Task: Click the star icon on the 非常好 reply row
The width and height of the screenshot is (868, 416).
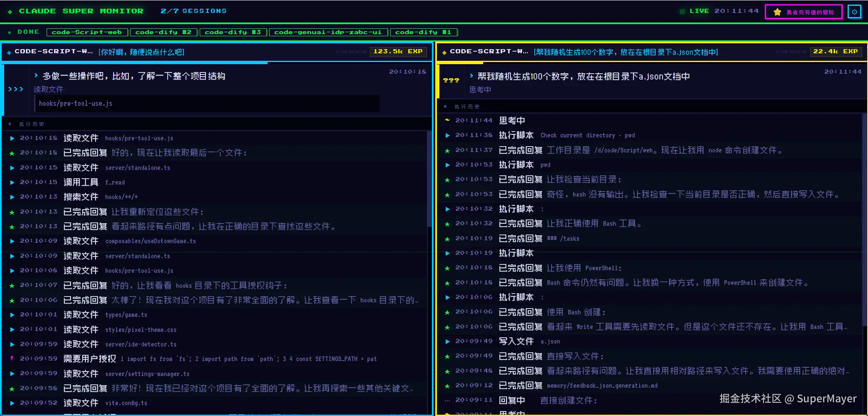Action: (12, 389)
